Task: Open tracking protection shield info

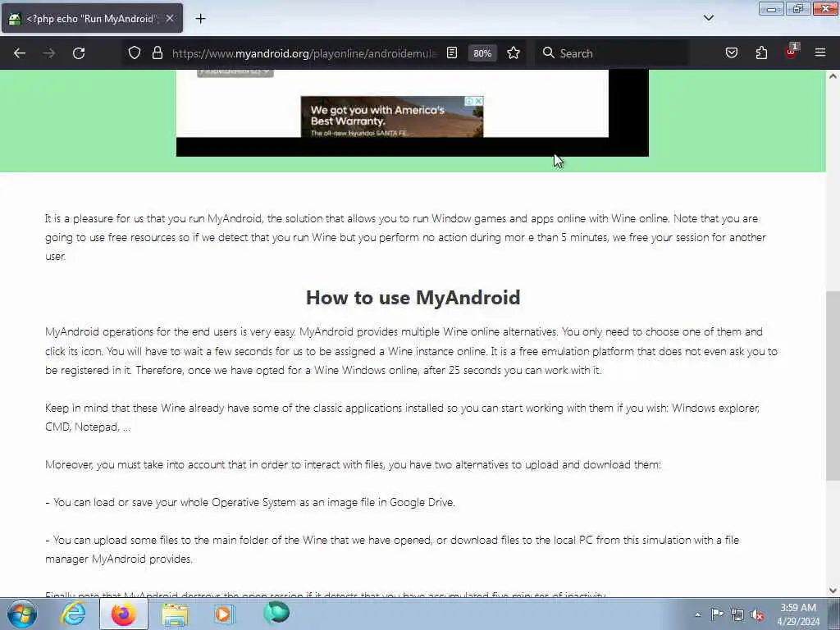Action: (135, 52)
